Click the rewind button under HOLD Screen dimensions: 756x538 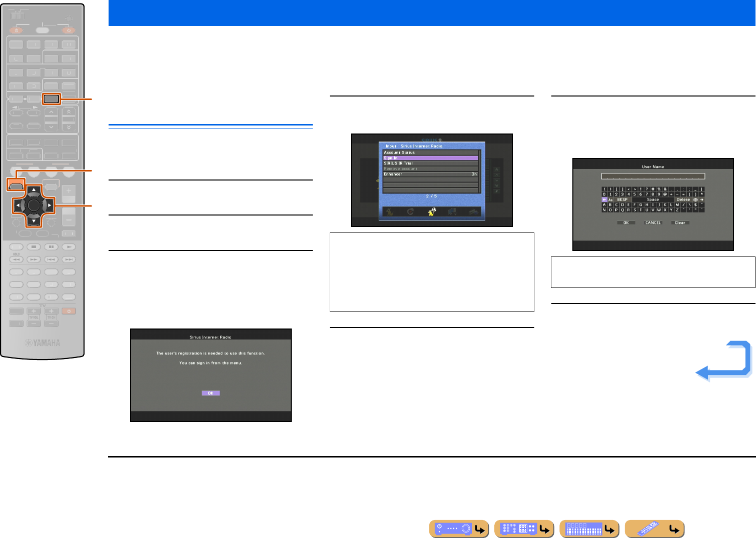(16, 259)
